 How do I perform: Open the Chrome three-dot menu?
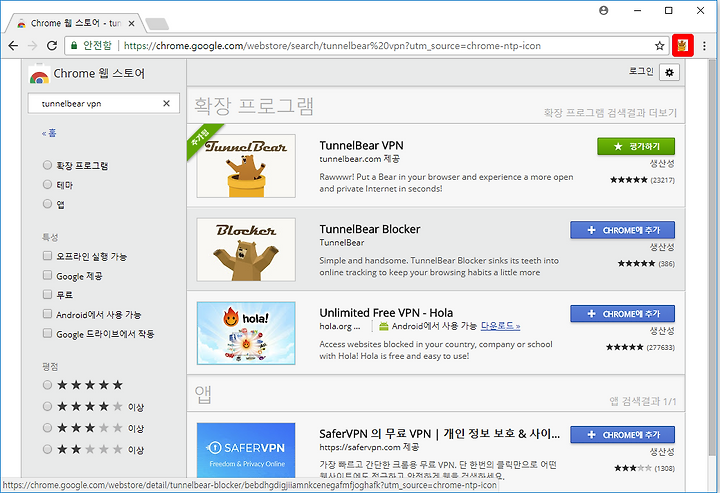click(x=704, y=45)
